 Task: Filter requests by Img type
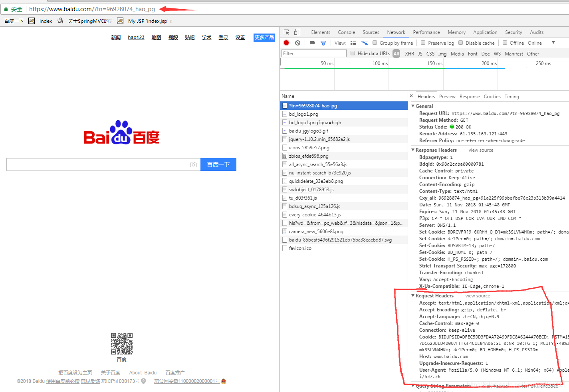442,53
